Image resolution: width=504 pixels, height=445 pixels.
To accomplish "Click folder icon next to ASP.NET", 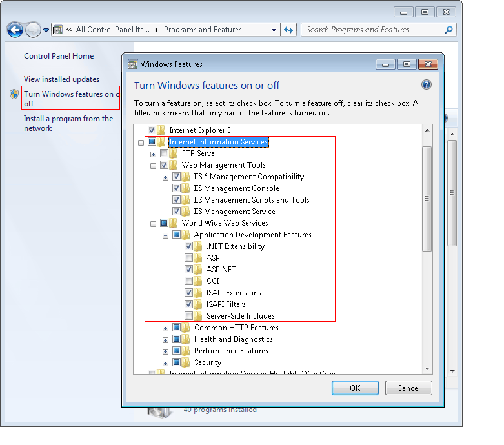I will click(x=197, y=269).
